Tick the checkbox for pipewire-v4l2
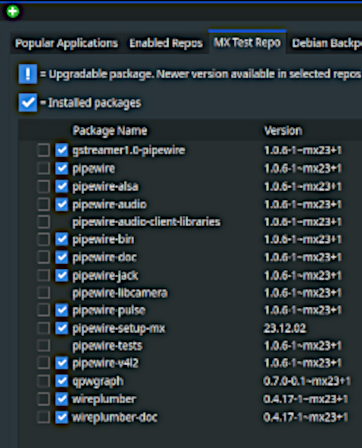The height and width of the screenshot is (448, 362). click(44, 363)
